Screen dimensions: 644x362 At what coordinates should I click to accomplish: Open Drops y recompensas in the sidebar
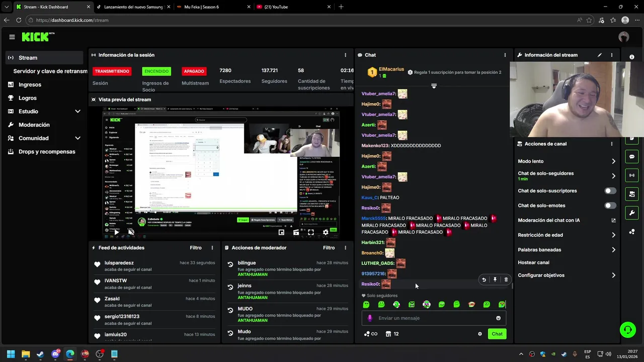pos(44,151)
